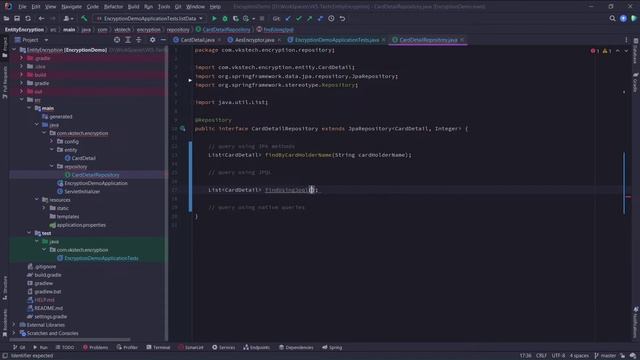The width and height of the screenshot is (640, 360).
Task: Rollback changes with the undo arrow
Action: coord(342,18)
